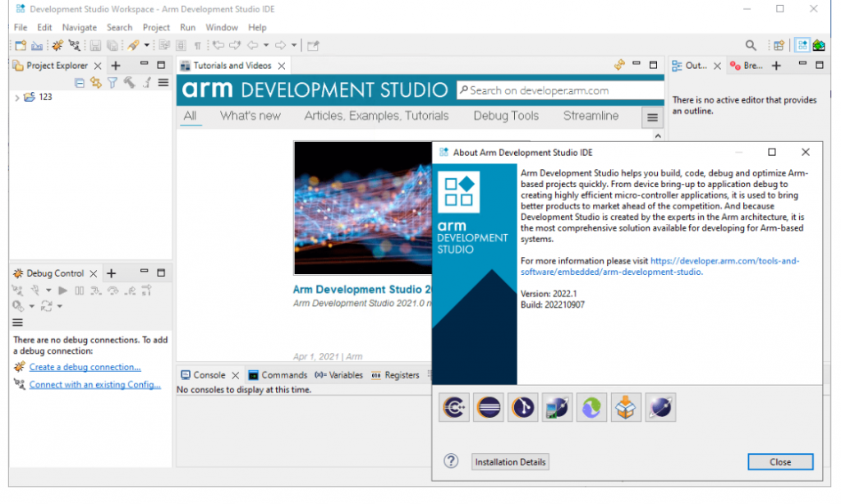
Task: Open the Project menu
Action: pyautogui.click(x=156, y=27)
